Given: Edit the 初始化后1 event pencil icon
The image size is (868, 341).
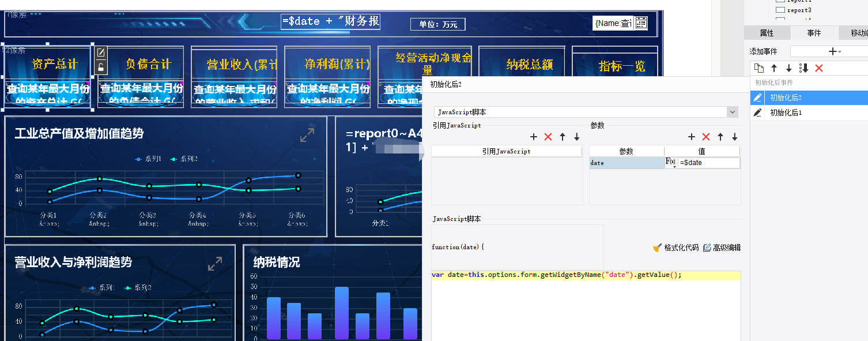Looking at the screenshot, I should click(x=758, y=113).
